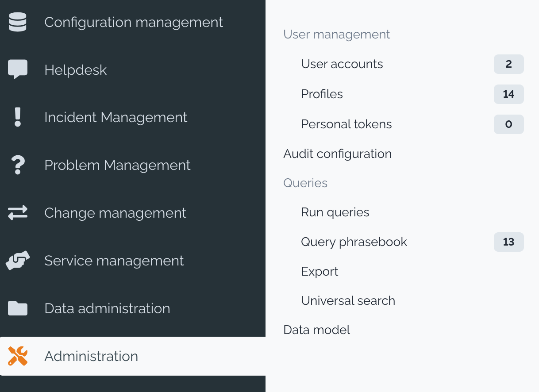Open Helpdesk via the speech bubble icon
This screenshot has height=392, width=539.
pos(17,69)
